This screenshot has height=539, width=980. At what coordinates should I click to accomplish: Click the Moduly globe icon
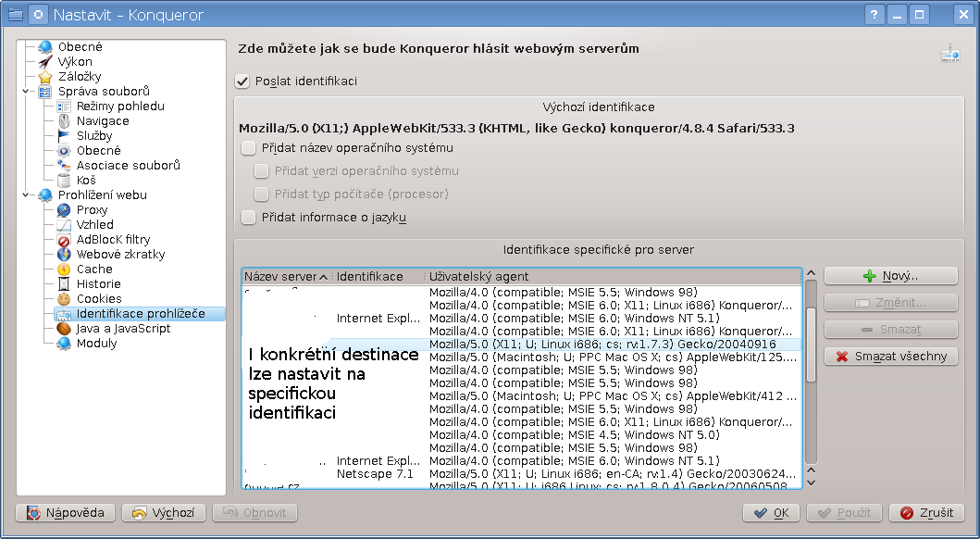pos(64,344)
